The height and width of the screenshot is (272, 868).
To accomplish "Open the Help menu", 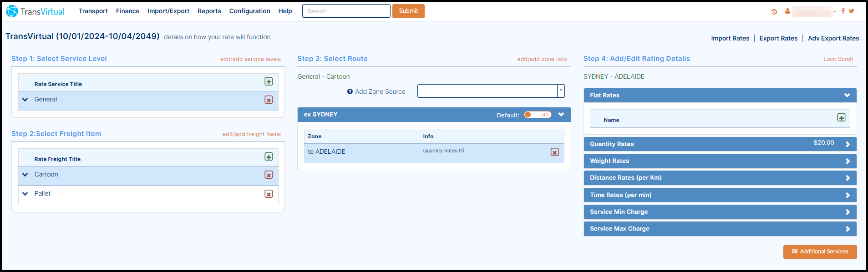I will 285,11.
